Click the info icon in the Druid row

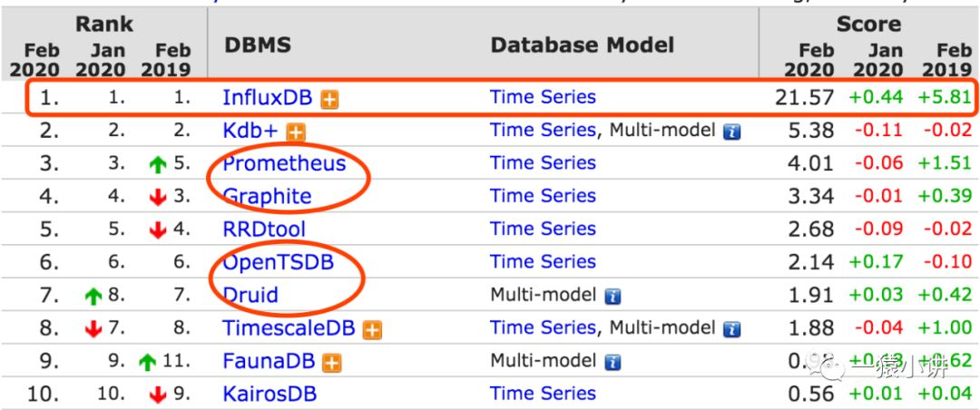[612, 297]
